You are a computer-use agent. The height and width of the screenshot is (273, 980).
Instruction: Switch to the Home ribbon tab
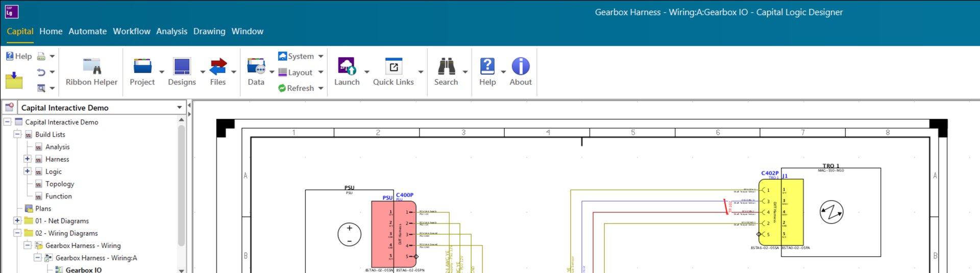pos(51,31)
